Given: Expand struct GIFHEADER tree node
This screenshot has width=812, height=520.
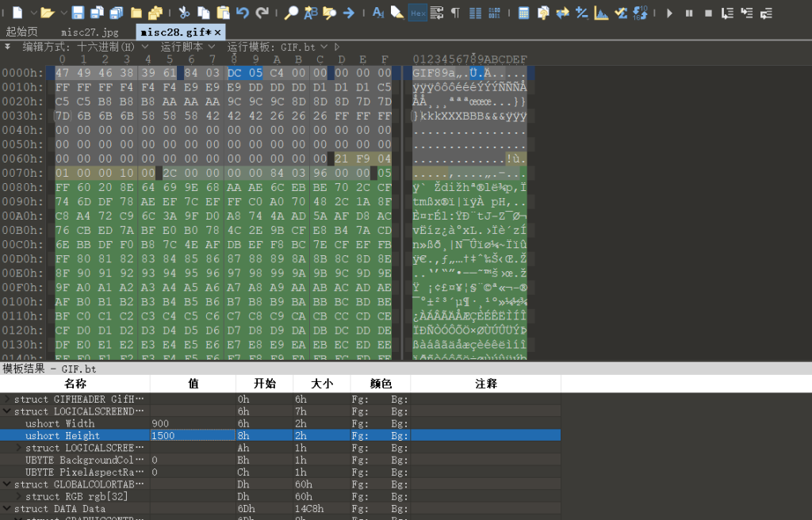Looking at the screenshot, I should [8, 400].
